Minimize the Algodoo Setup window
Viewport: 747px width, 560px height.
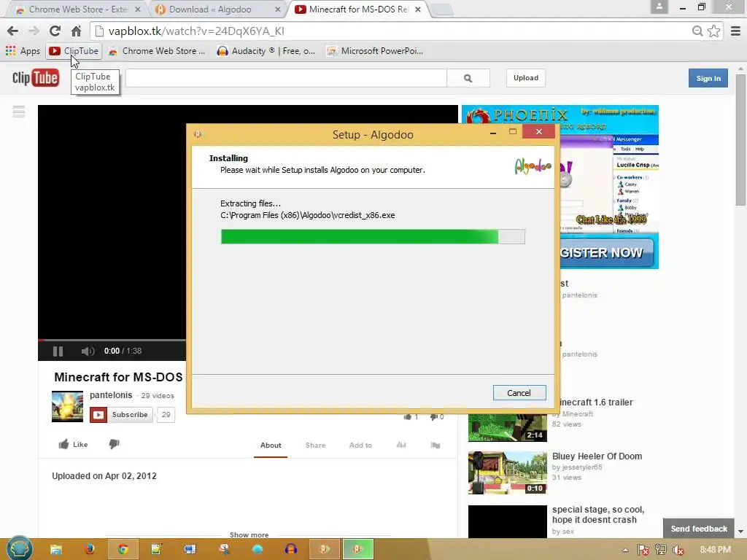coord(493,133)
